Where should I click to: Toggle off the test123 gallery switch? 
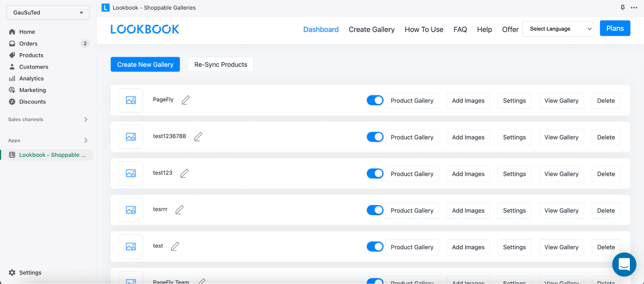375,174
